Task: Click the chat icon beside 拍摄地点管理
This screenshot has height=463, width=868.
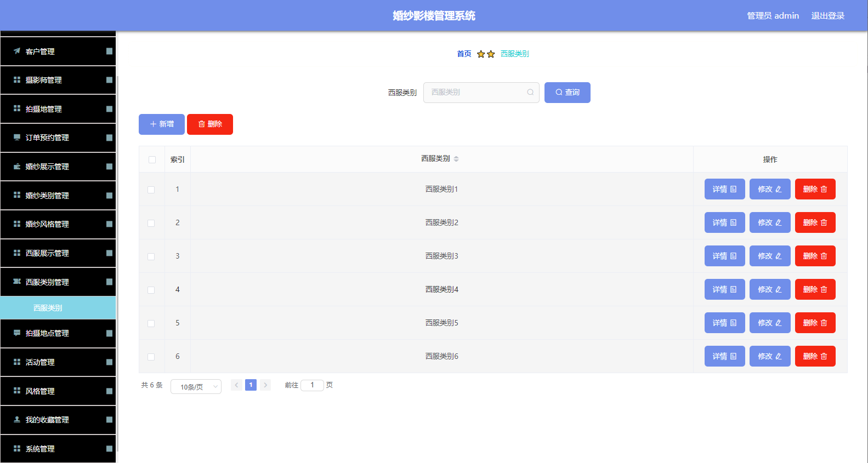Action: (17, 333)
